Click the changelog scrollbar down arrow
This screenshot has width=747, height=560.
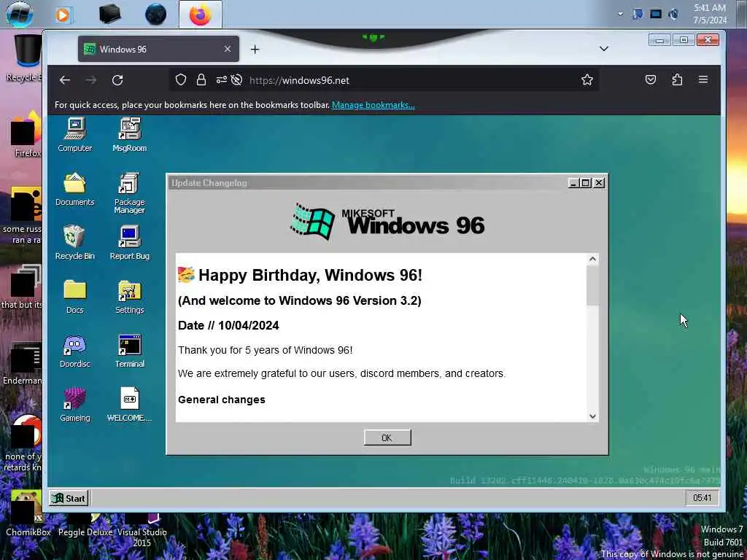pyautogui.click(x=592, y=416)
